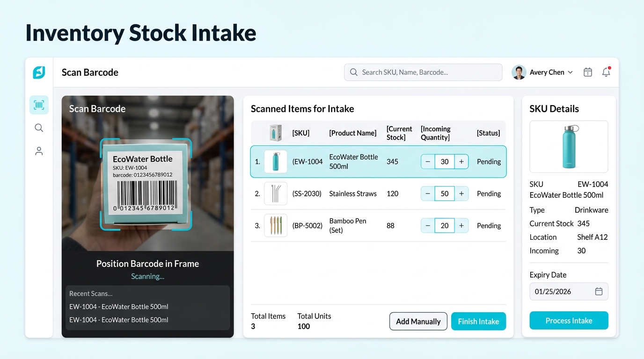This screenshot has width=644, height=359.
Task: Click the current stock value 88
Action: [391, 226]
